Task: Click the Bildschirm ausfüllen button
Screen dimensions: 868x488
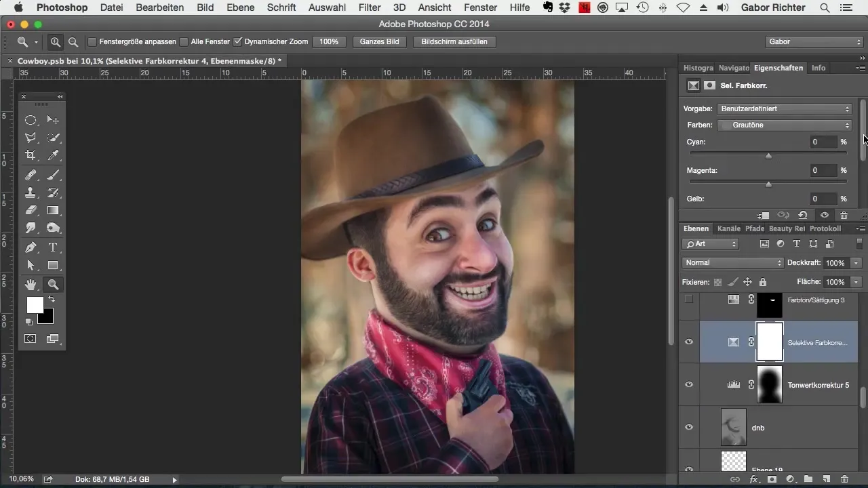Action: point(454,41)
